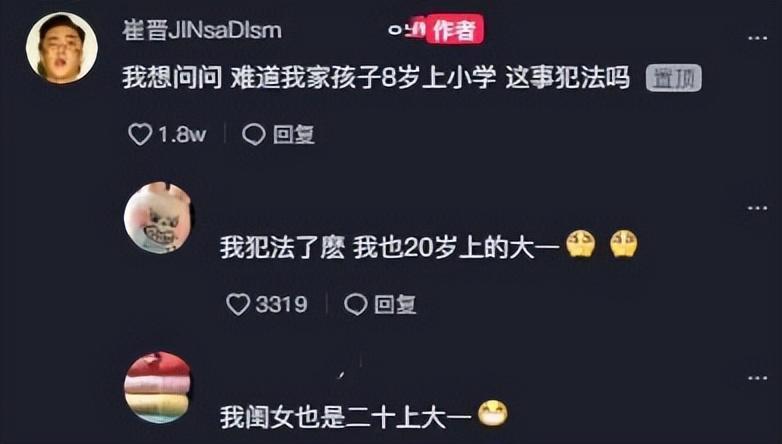Open the options dots on the 我也20岁上的大一 comment
This screenshot has width=782, height=444.
757,208
